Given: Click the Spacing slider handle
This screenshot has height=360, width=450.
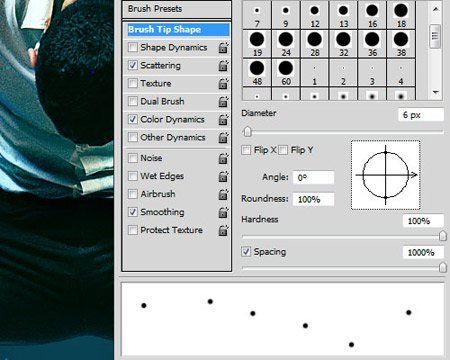Looking at the screenshot, I should click(443, 267).
